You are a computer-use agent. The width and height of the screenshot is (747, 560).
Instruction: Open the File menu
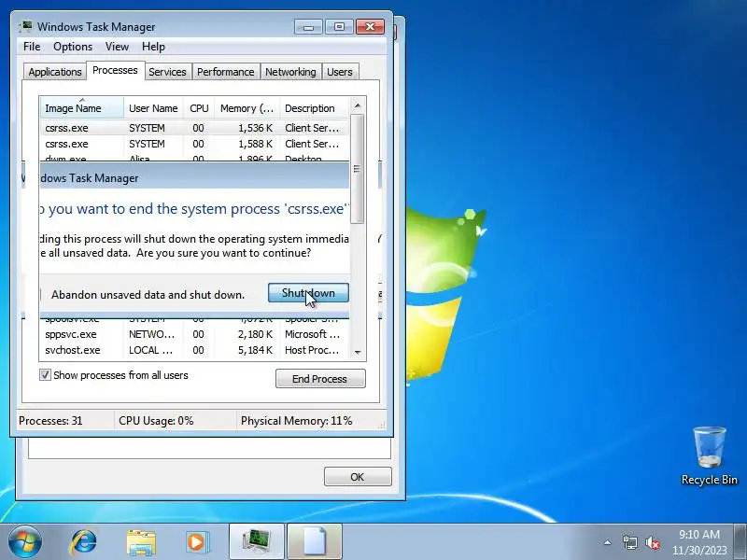pyautogui.click(x=32, y=47)
